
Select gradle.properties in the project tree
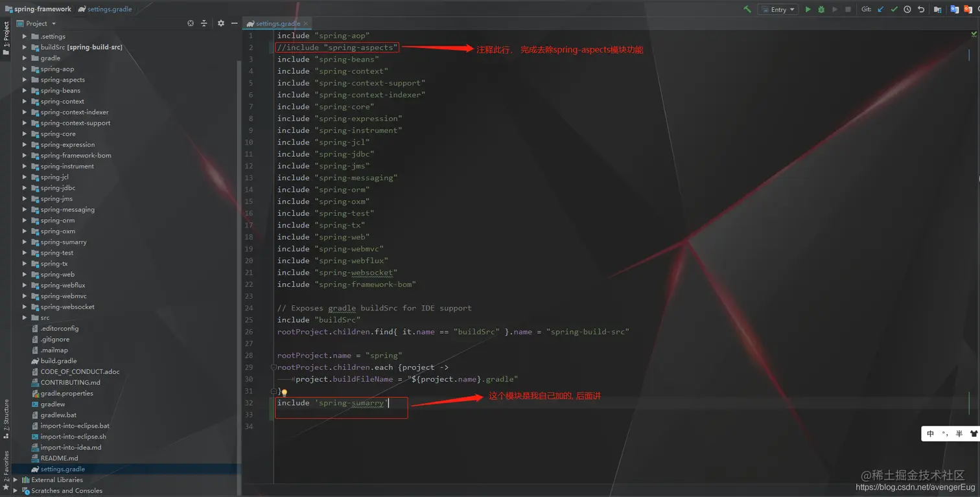(67, 393)
